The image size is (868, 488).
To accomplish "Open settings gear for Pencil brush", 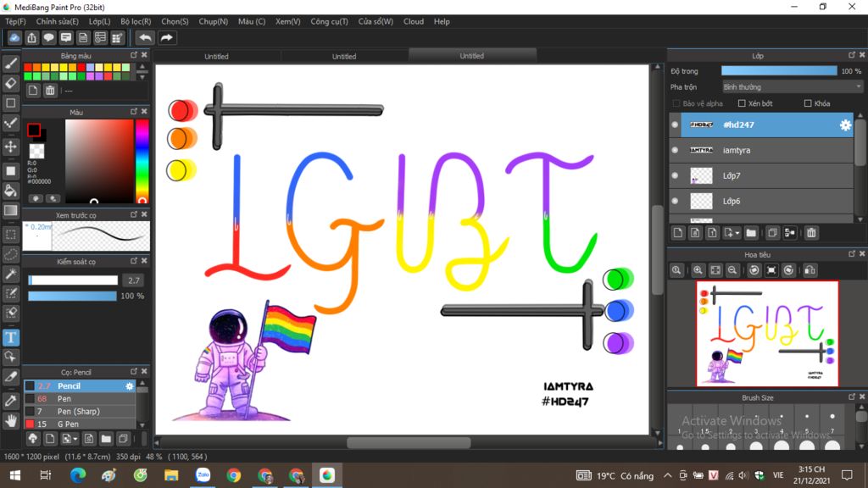I will click(x=130, y=386).
